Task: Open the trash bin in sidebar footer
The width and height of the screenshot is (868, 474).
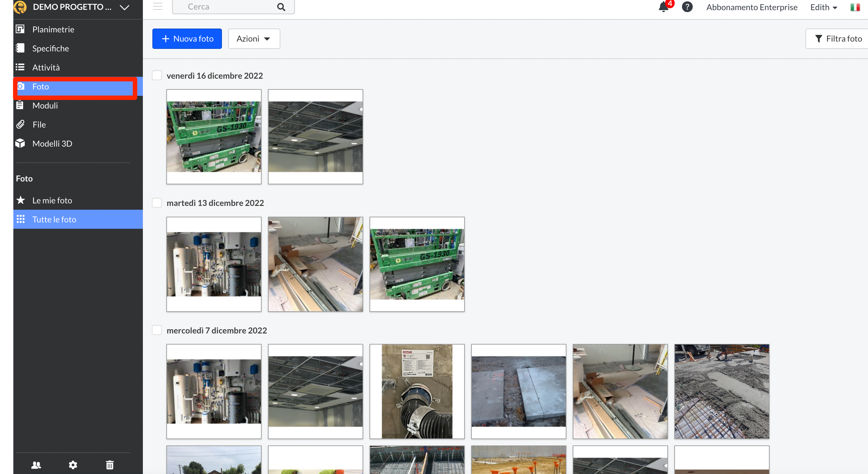Action: pos(110,465)
